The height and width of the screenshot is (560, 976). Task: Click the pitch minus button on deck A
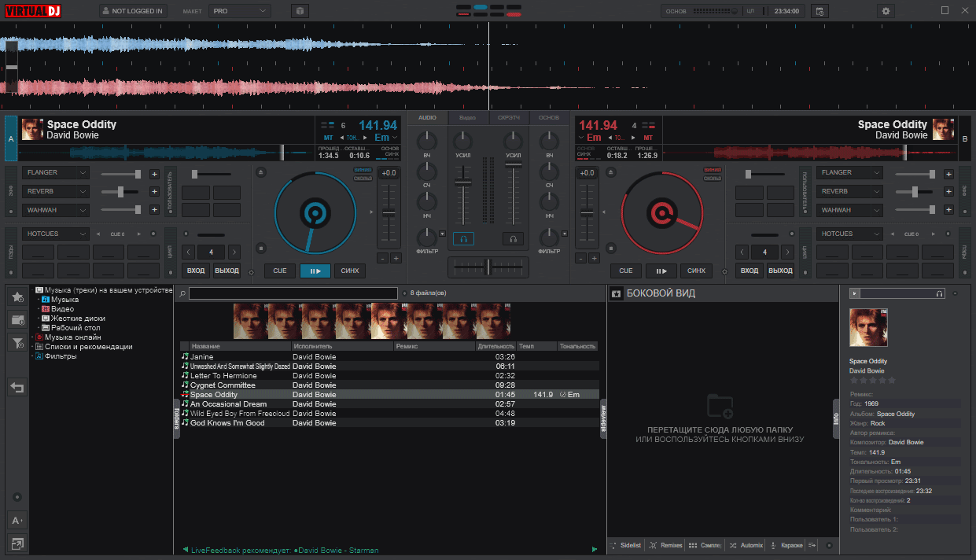tap(382, 258)
